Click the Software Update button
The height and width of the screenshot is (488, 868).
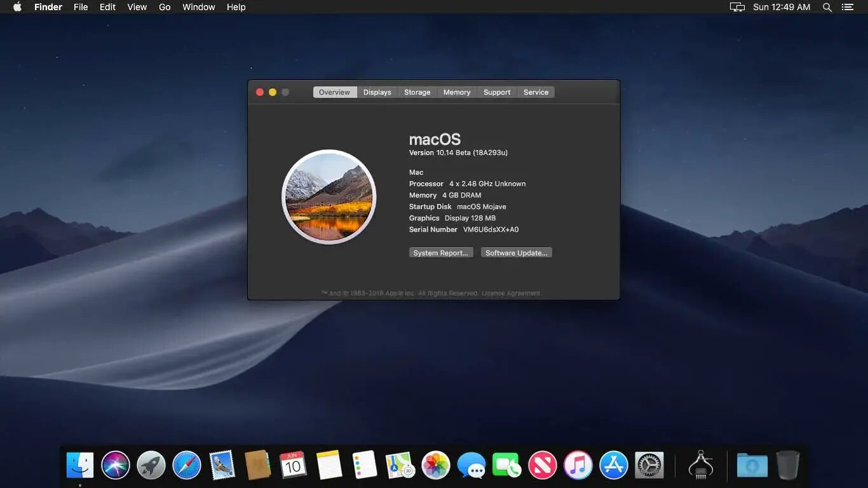coord(517,253)
